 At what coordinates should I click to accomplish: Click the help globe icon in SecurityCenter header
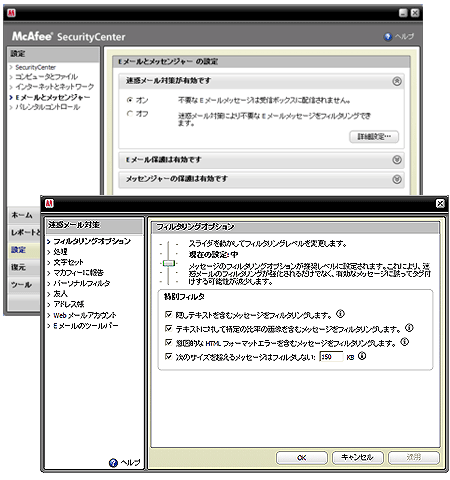point(388,37)
